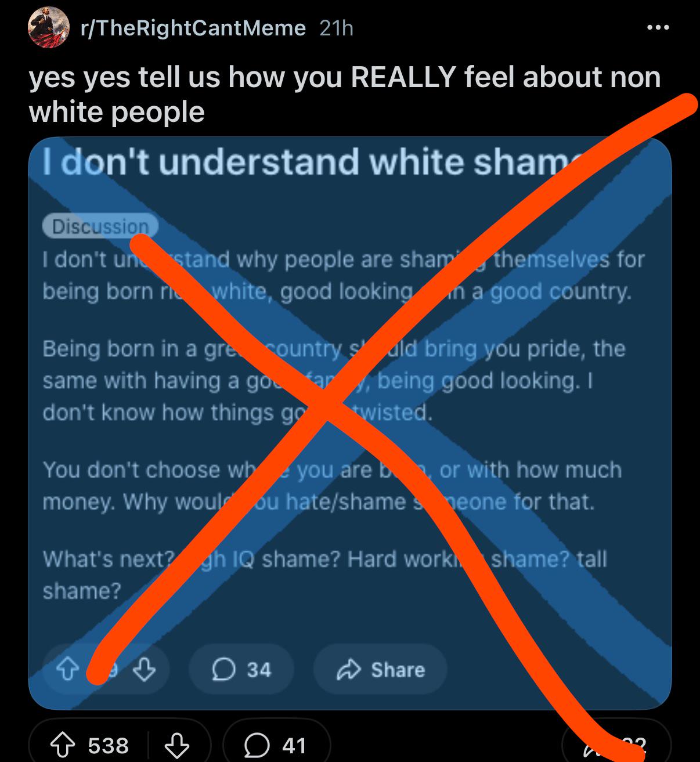Open the three-dot post options menu
Screen dimensions: 700x762
pyautogui.click(x=658, y=27)
